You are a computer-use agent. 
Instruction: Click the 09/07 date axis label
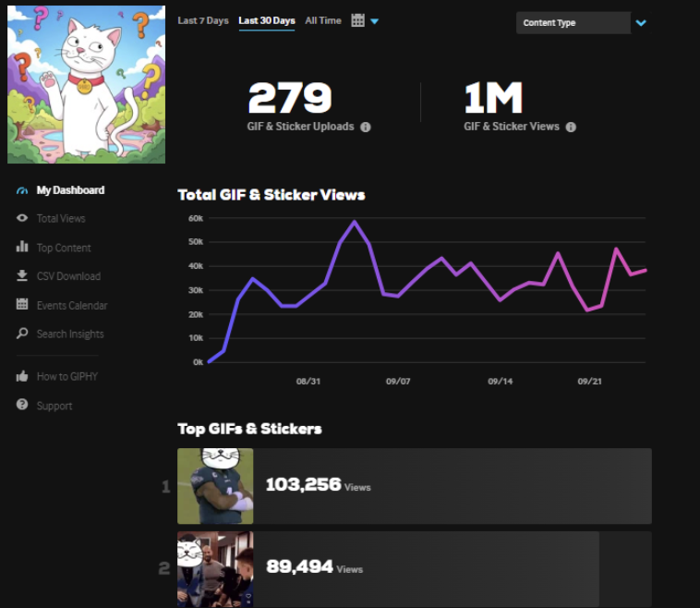point(398,382)
